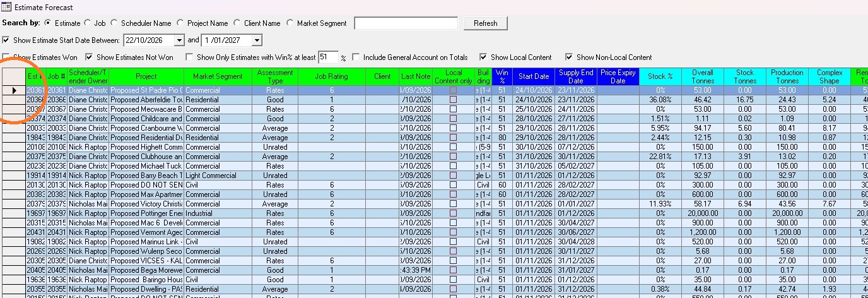
Task: Click the 'Industrial' market segment cell
Action: pos(218,213)
